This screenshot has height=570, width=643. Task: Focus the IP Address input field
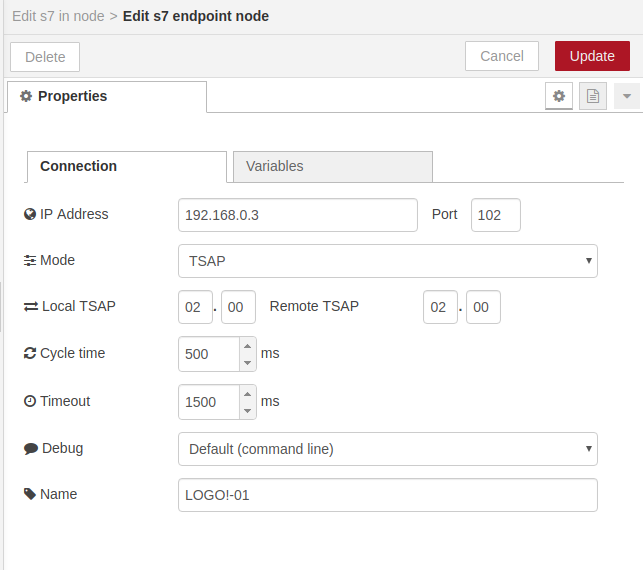point(298,215)
